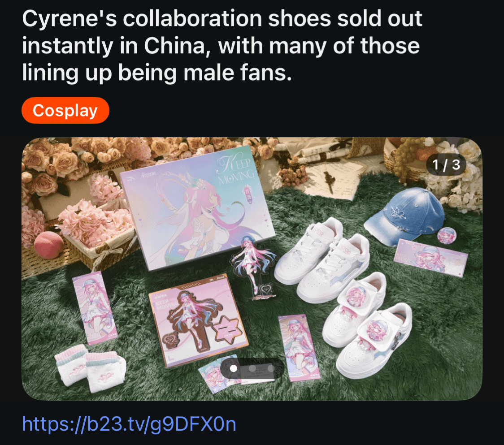504x445 pixels.
Task: Open the b23.tv/g9DFX0n link
Action: pos(129,424)
